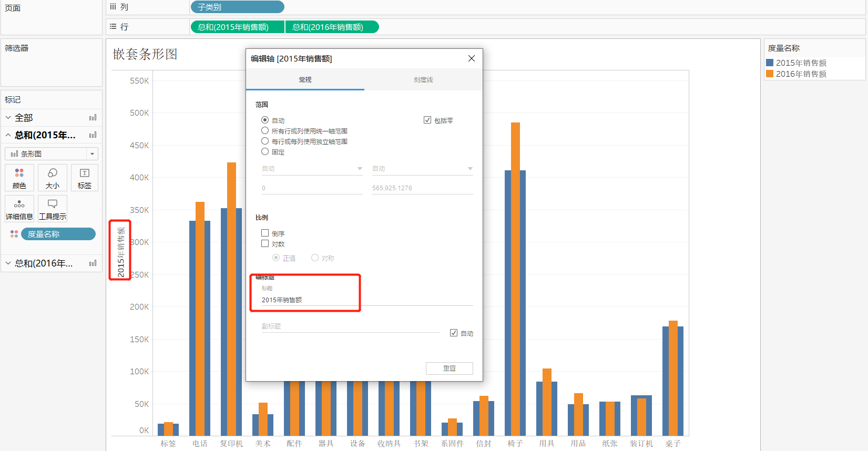Screen dimensions: 868x451
Task: Enable the 对数 logarithmic checkbox
Action: (x=265, y=243)
